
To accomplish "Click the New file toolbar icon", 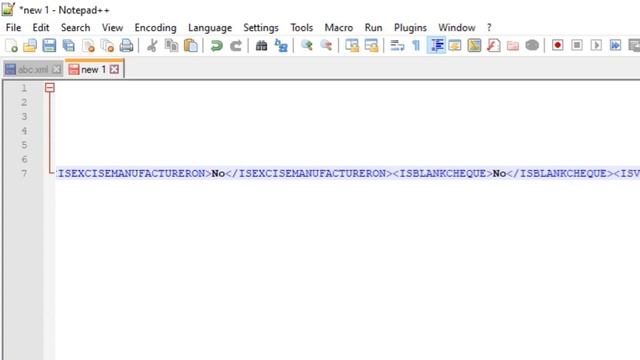I will tap(11, 45).
